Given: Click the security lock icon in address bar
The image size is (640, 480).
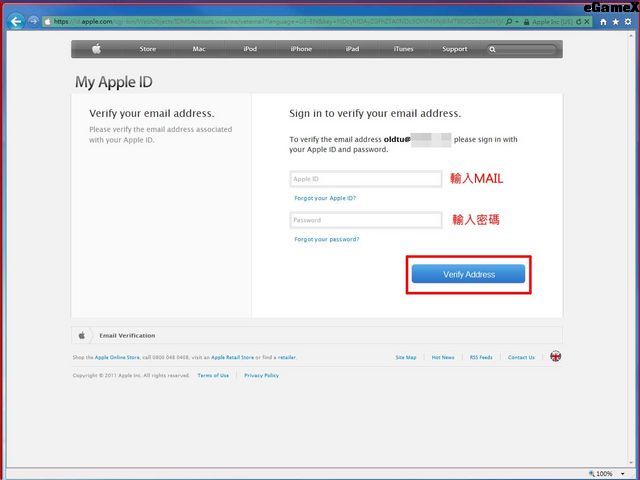Looking at the screenshot, I should 527,22.
